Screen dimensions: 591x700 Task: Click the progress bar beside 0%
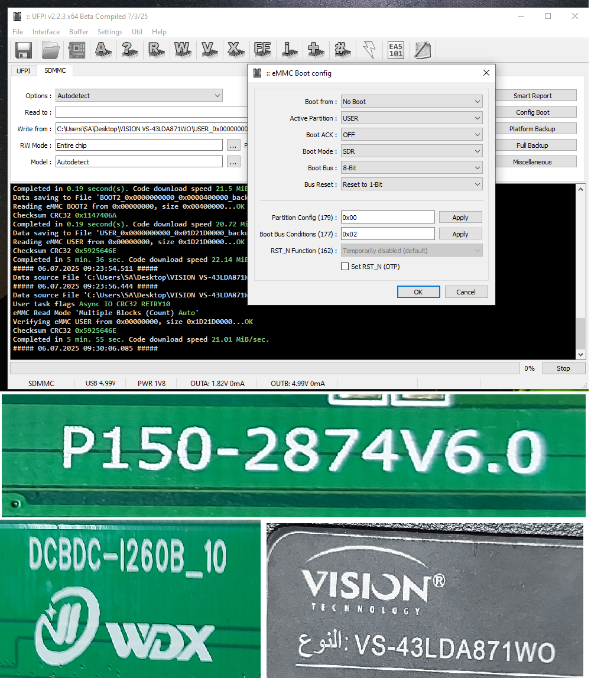coord(265,368)
